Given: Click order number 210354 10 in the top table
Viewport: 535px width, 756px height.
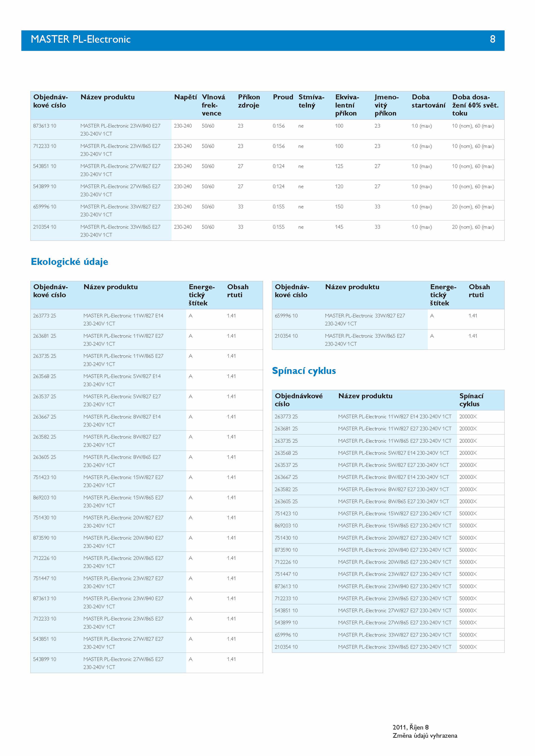Looking at the screenshot, I should pos(44,227).
